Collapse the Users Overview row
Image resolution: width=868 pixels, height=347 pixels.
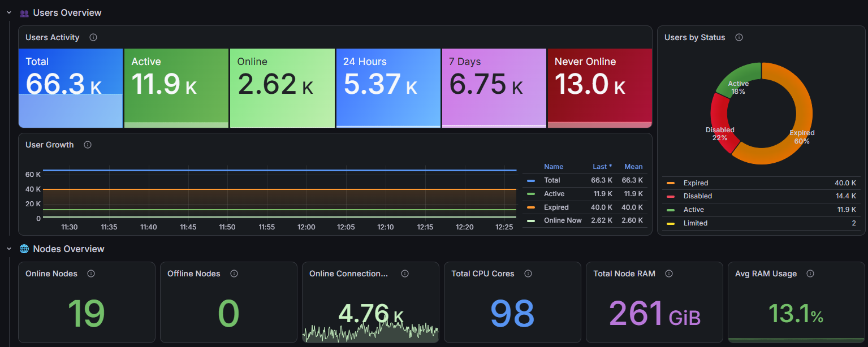click(9, 12)
